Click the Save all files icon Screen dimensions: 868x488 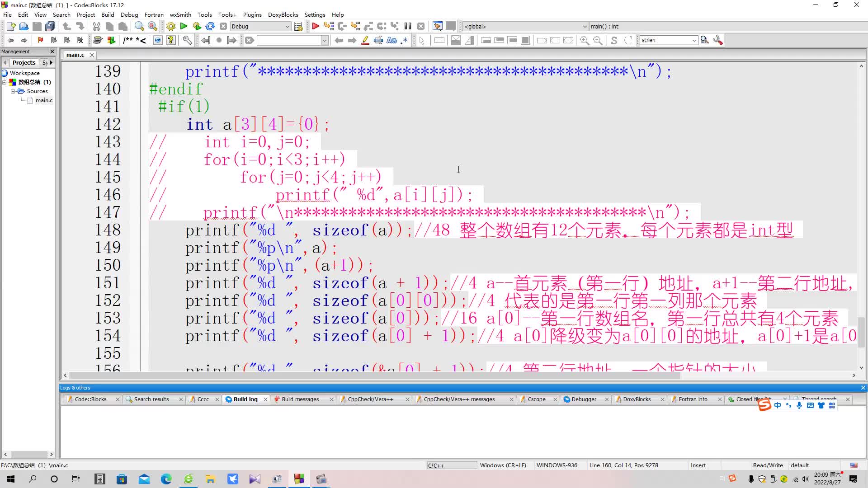tap(50, 26)
